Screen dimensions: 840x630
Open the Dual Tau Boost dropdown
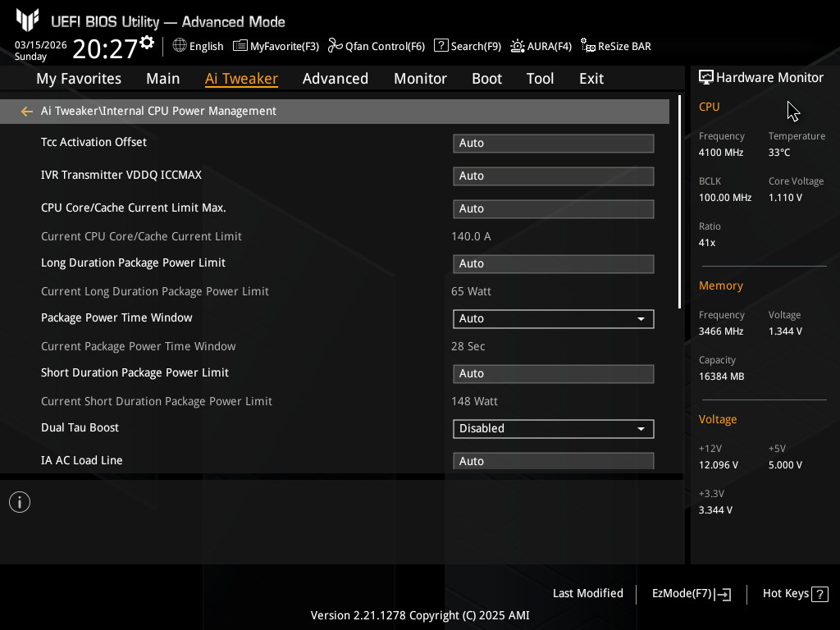pos(554,428)
